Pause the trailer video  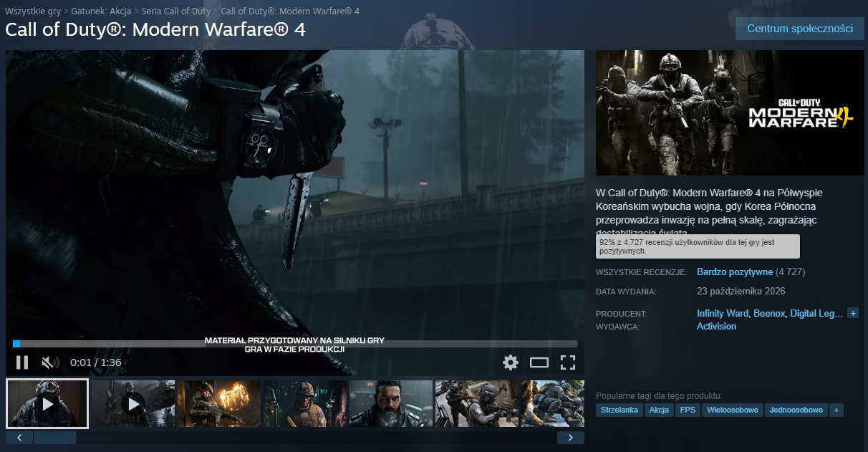[22, 362]
